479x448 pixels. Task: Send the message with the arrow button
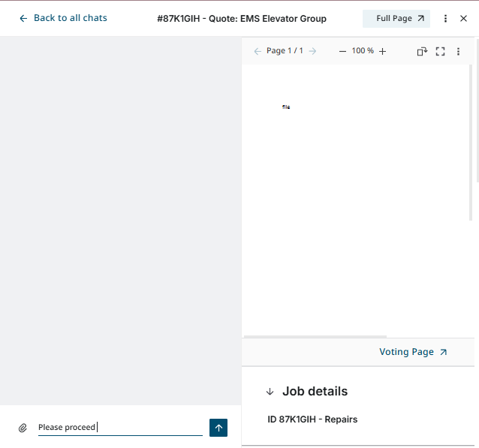218,428
